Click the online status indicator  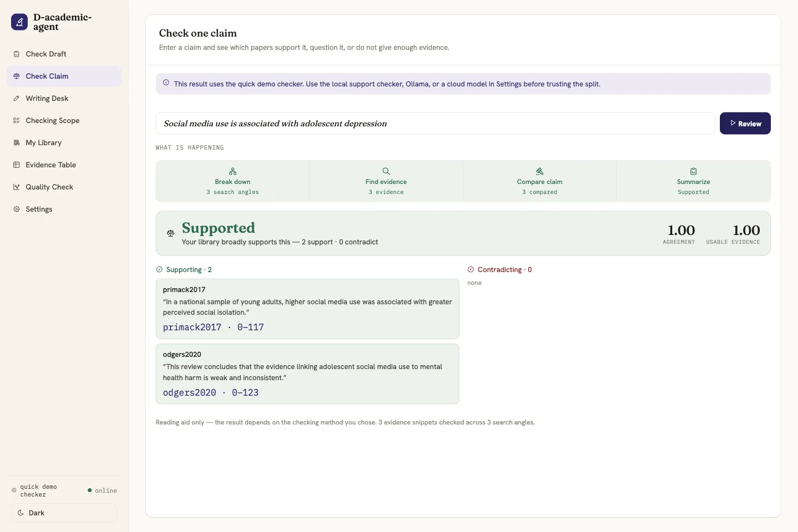coord(103,490)
